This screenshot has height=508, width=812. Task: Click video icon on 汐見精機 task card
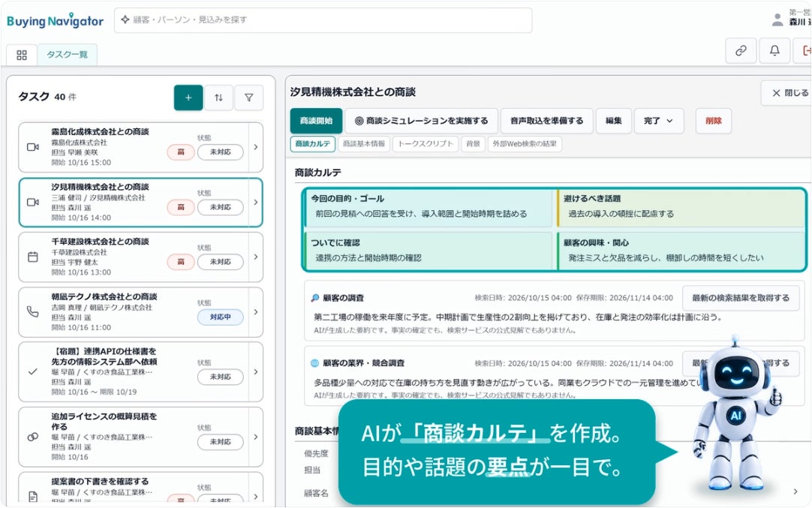coord(32,202)
